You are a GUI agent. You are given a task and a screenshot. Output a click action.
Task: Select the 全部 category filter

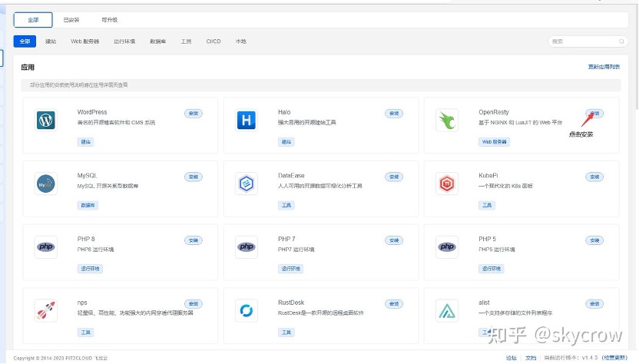25,41
